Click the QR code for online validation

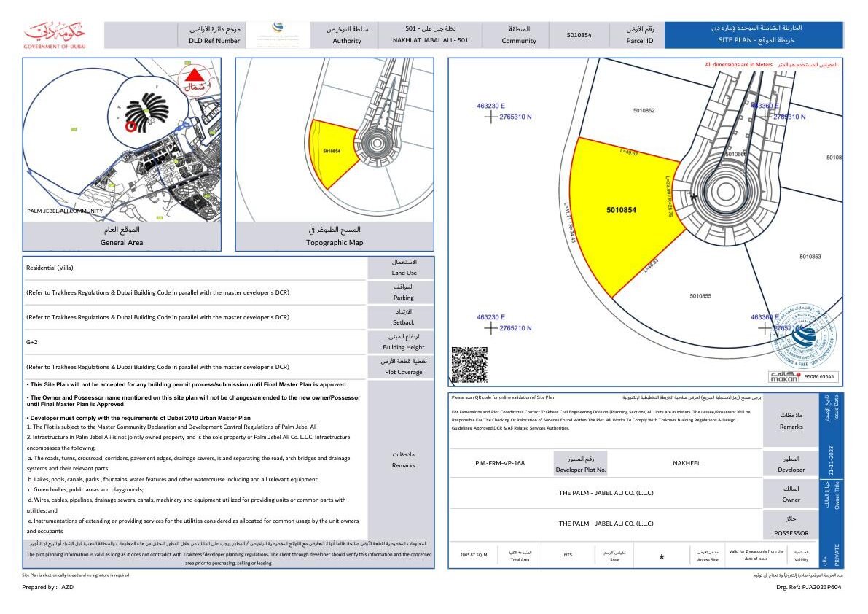coord(469,365)
